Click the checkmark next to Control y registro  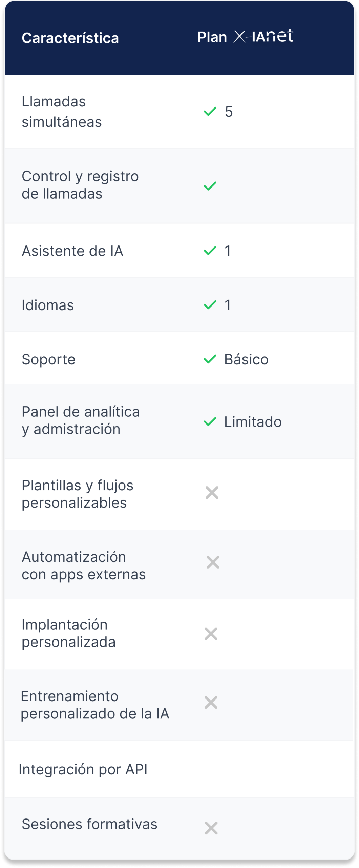210,186
